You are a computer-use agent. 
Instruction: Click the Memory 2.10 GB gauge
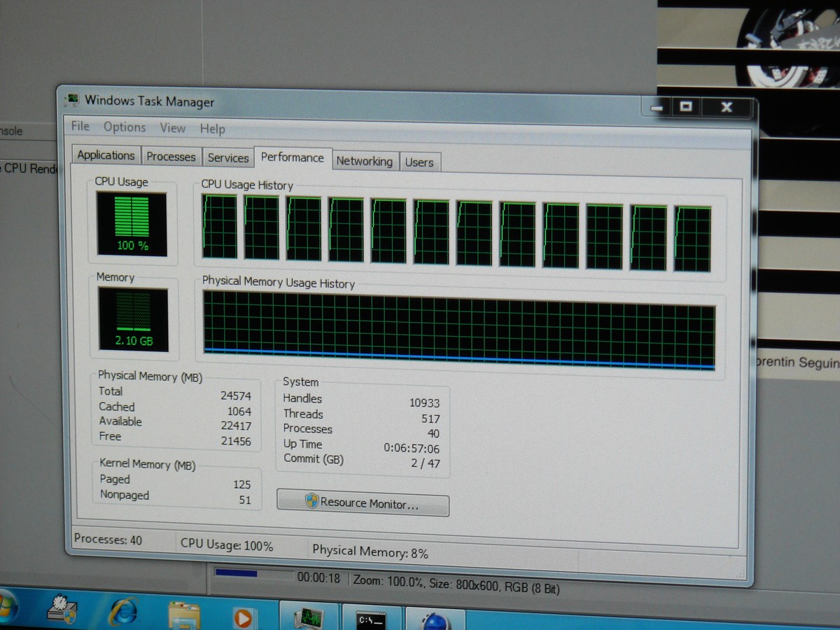(133, 320)
